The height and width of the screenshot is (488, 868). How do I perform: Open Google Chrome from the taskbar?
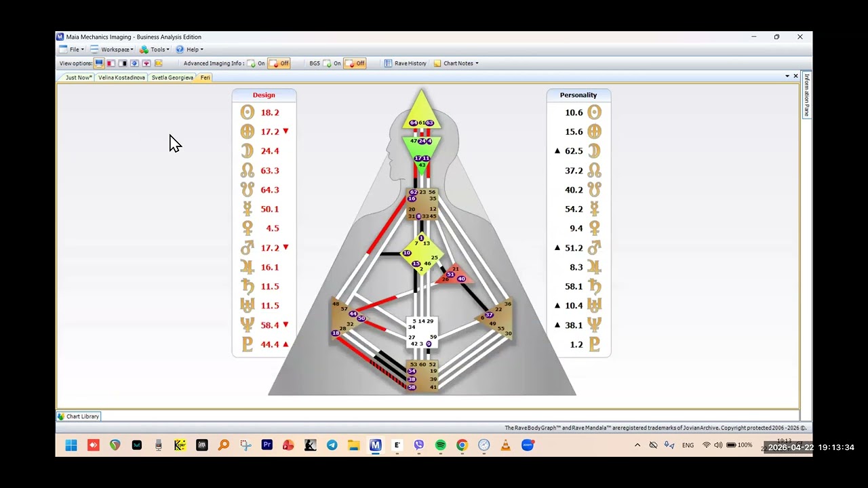(x=462, y=445)
